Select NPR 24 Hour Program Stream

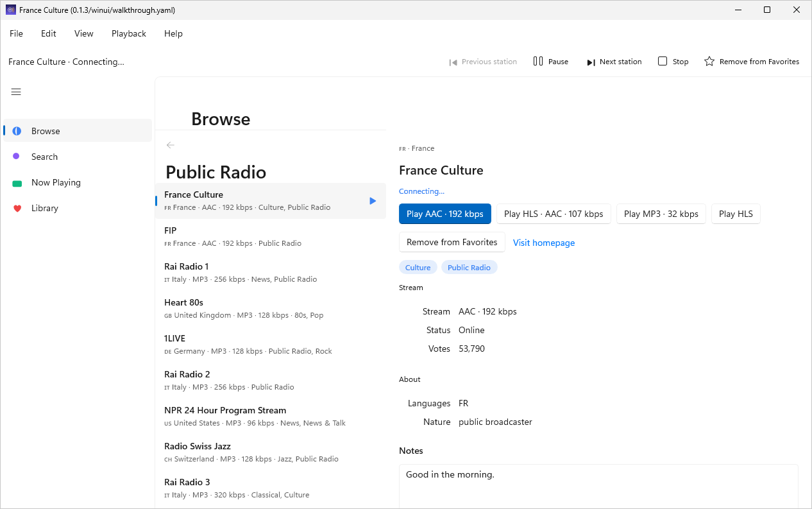[271, 417]
